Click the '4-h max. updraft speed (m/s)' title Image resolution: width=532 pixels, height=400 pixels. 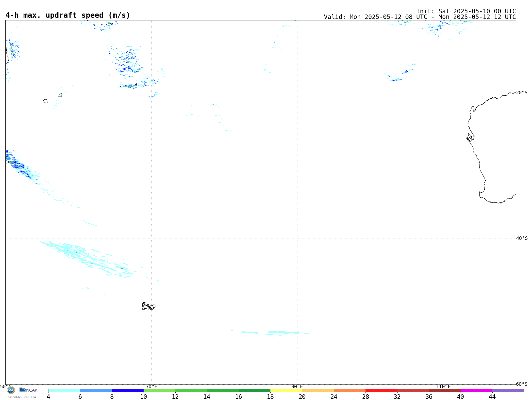click(68, 15)
